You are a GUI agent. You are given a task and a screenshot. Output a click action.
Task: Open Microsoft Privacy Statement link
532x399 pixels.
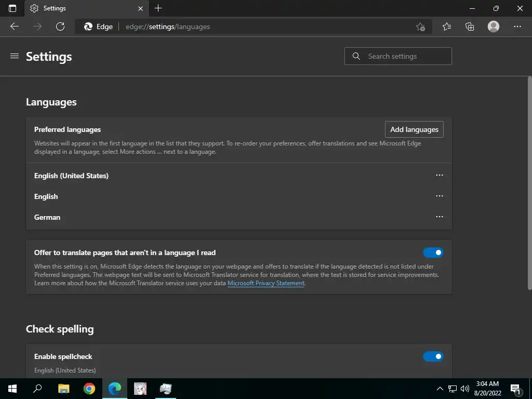[x=265, y=283]
